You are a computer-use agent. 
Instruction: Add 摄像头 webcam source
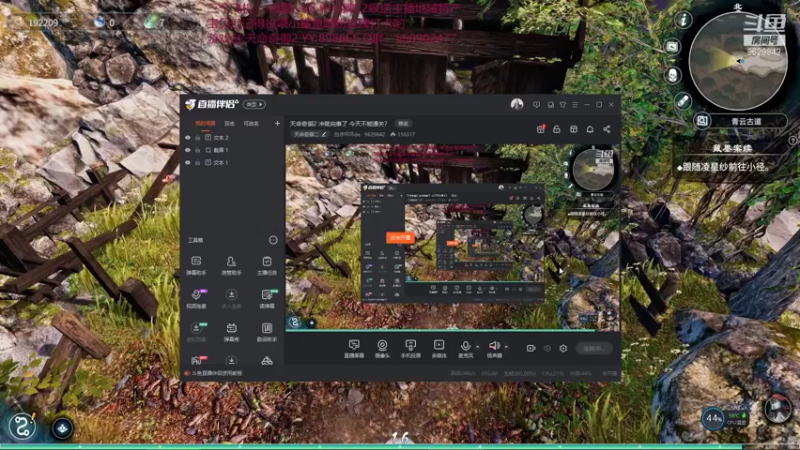382,348
